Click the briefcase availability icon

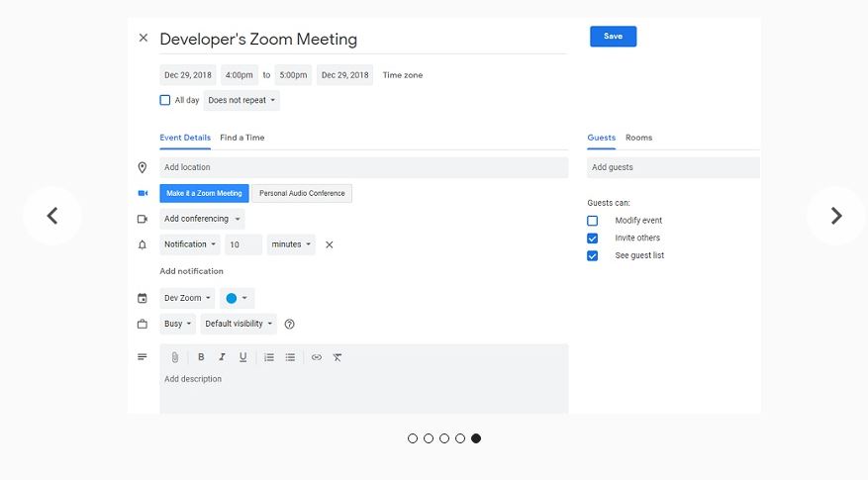[143, 324]
